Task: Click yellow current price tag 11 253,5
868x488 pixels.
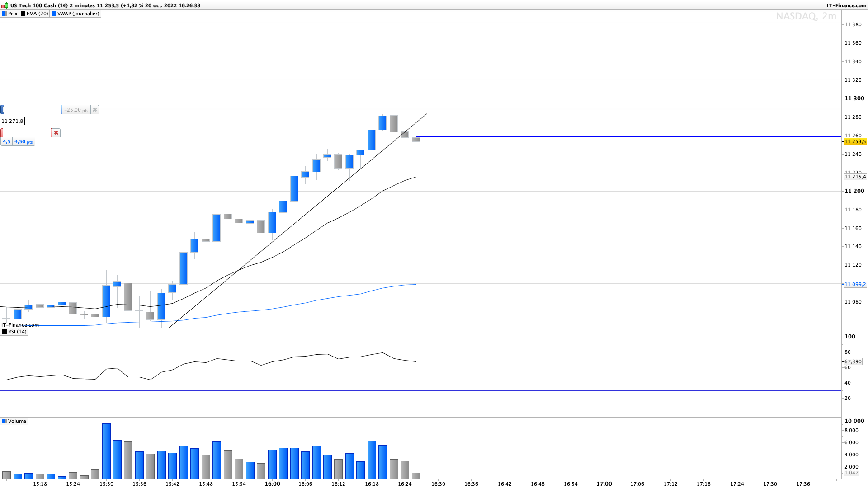Action: tap(855, 142)
